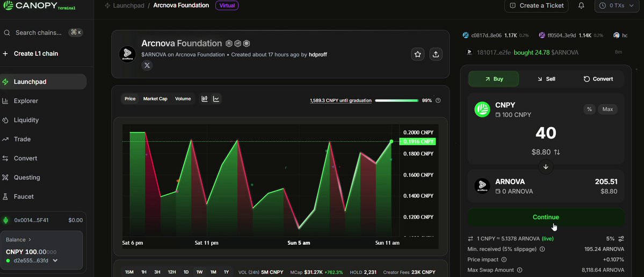Switch to the Convert tab in trade panel

(598, 79)
